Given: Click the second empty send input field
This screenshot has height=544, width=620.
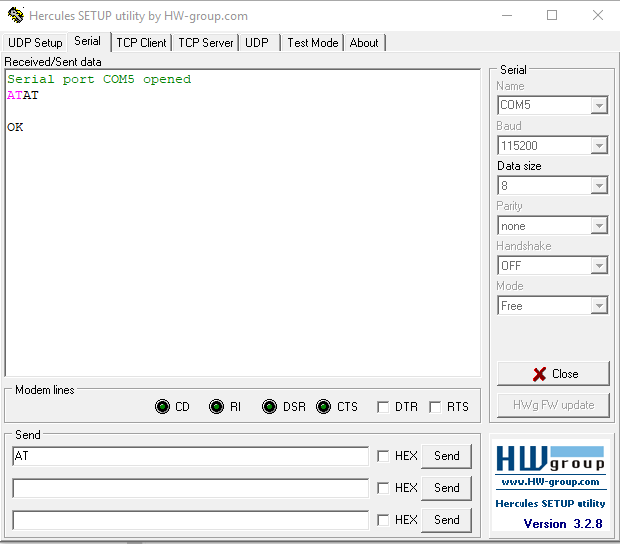Looking at the screenshot, I should point(191,488).
